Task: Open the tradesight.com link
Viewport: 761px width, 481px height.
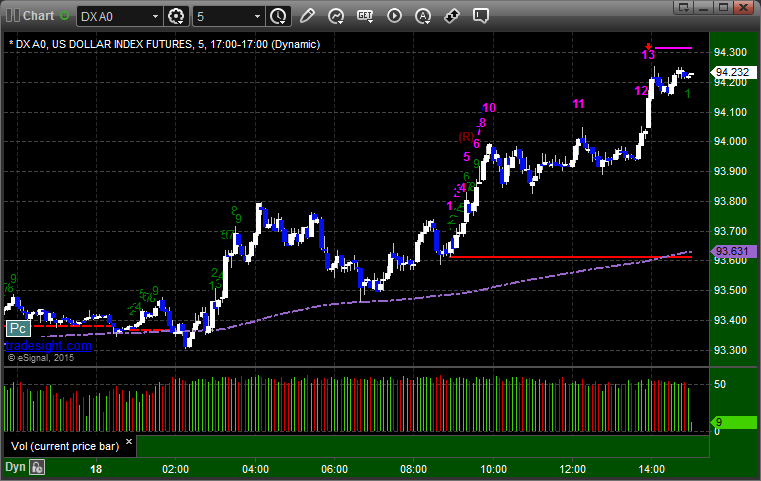Action: 48,346
